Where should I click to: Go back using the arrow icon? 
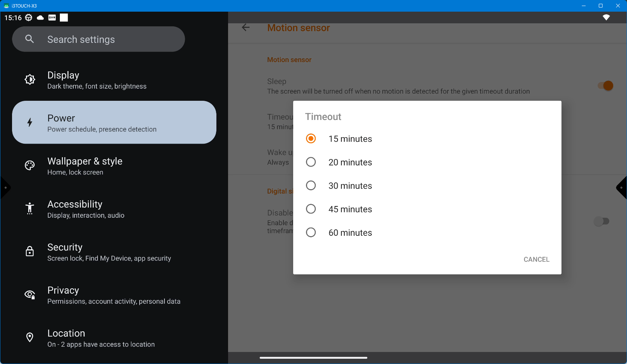[x=246, y=27]
